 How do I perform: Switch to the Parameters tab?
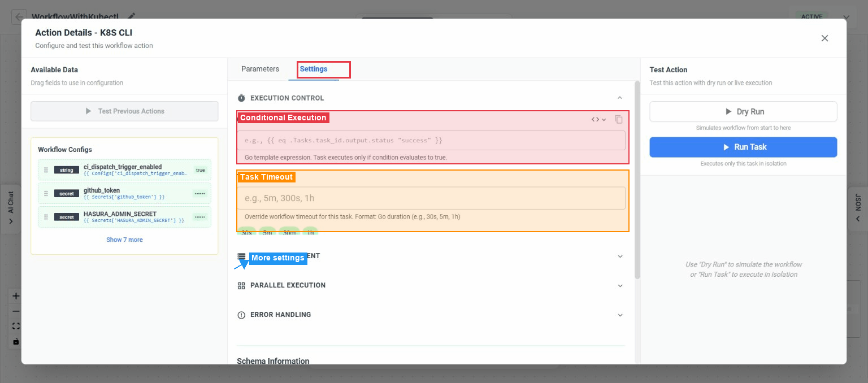[x=259, y=69]
